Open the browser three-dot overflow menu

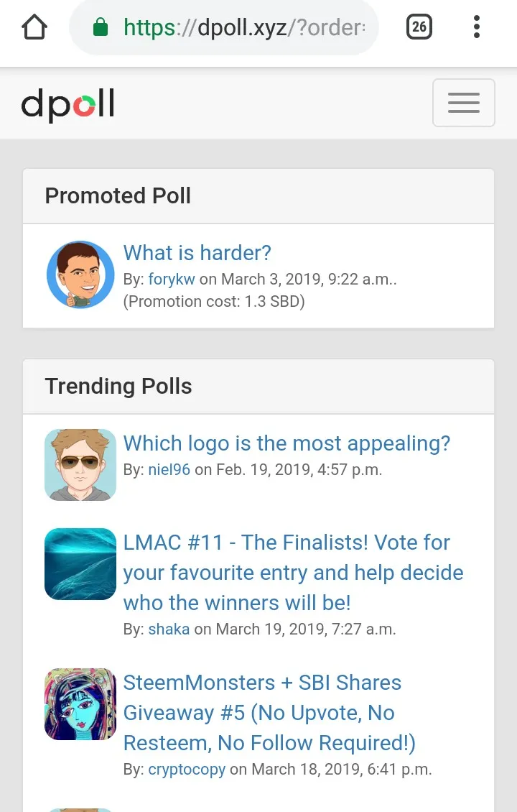[476, 28]
